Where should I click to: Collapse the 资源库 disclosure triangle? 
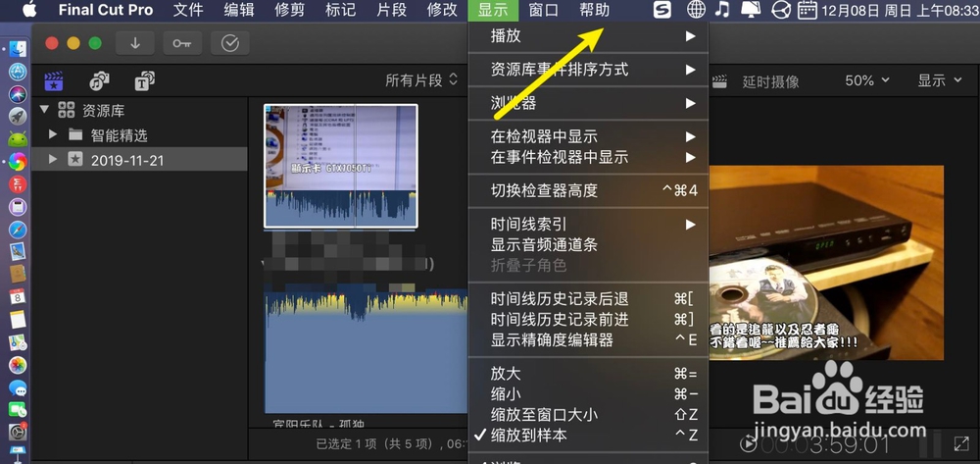[x=44, y=110]
